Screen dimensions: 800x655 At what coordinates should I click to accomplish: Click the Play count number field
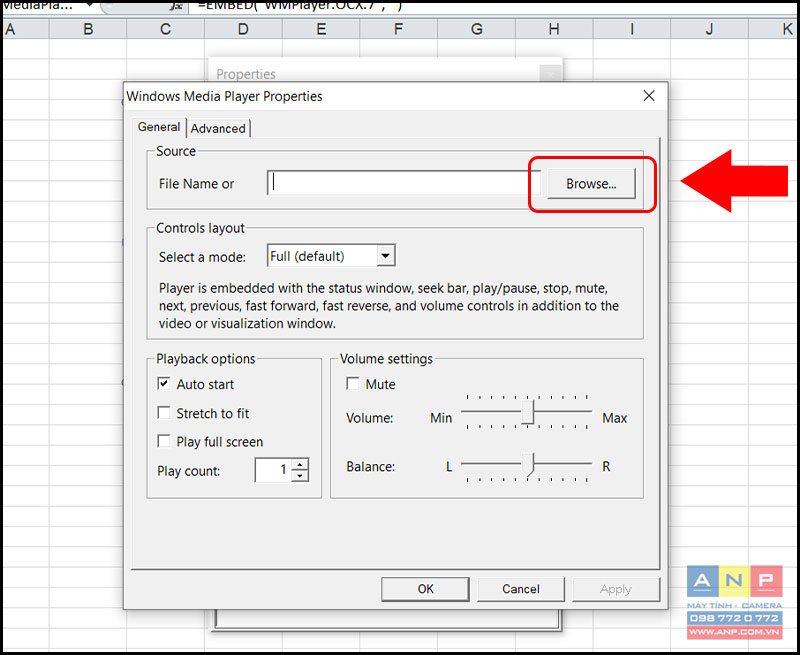pyautogui.click(x=274, y=470)
